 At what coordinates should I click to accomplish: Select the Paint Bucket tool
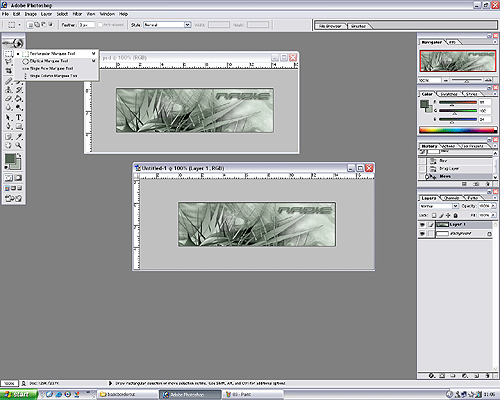click(x=19, y=99)
